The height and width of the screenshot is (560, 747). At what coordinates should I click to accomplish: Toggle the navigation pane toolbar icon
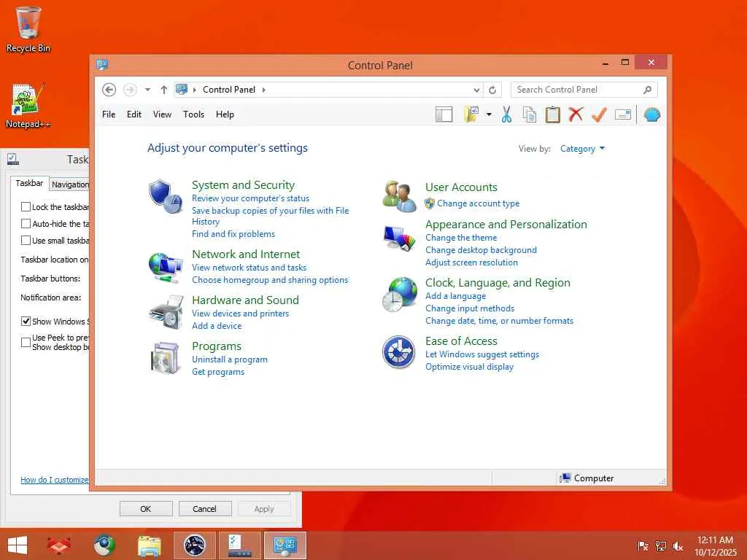[x=444, y=114]
